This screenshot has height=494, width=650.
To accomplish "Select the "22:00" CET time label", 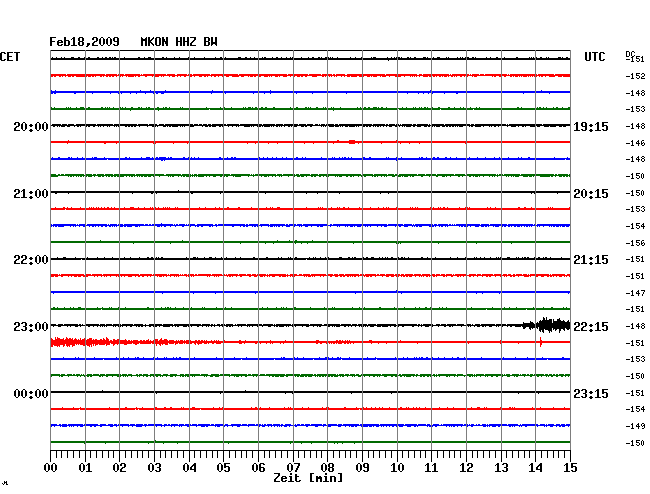I will (31, 260).
